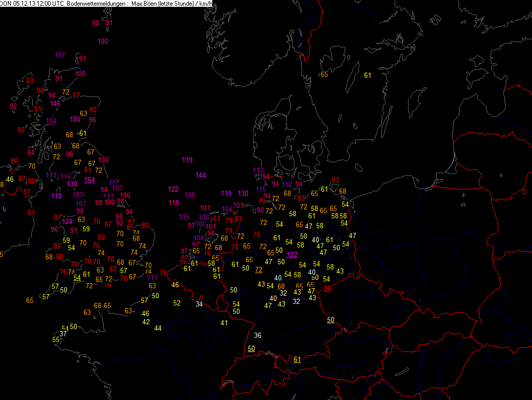This screenshot has height=400, width=532.
Task: Select the 144 reading over the North Sea
Action: 200,175
